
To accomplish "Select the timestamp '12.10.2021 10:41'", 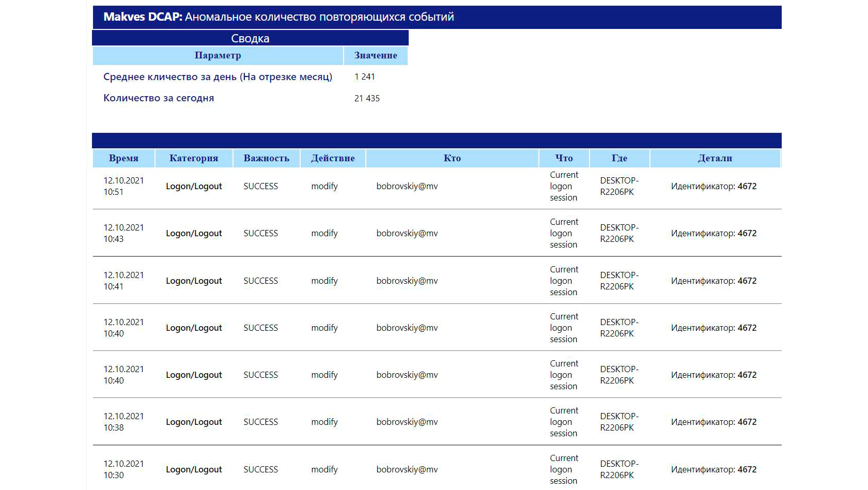I will [x=123, y=281].
